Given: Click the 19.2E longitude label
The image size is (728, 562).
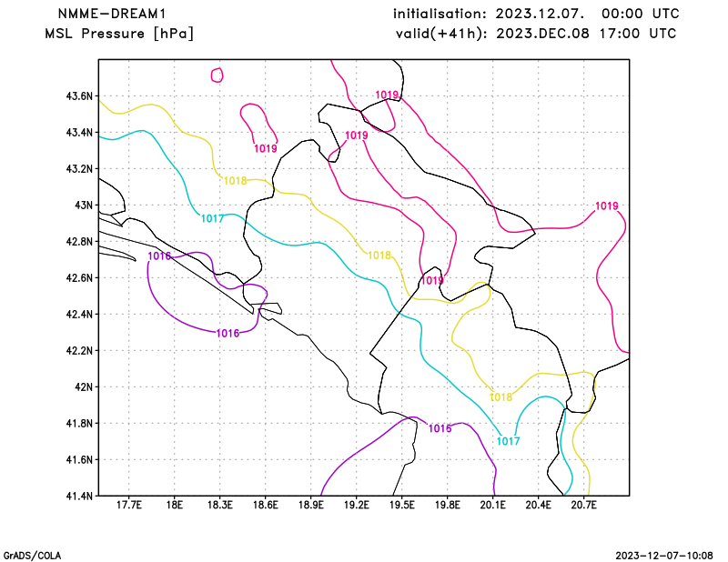Looking at the screenshot, I should coord(356,505).
